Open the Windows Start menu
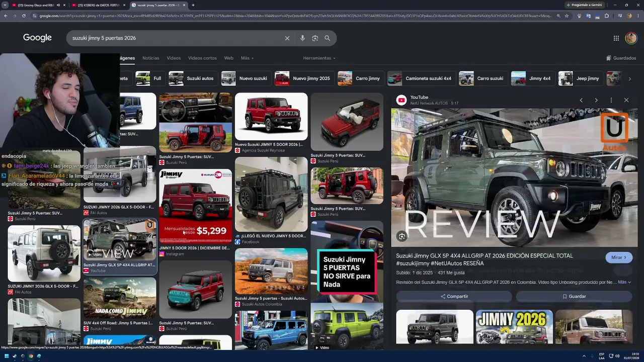Viewport: 644px width, 362px height. coord(6,356)
